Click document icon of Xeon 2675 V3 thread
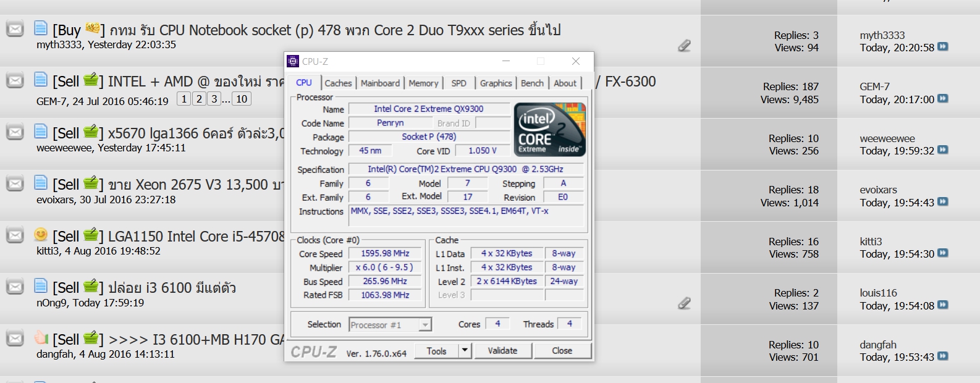The image size is (980, 383). coord(41,182)
